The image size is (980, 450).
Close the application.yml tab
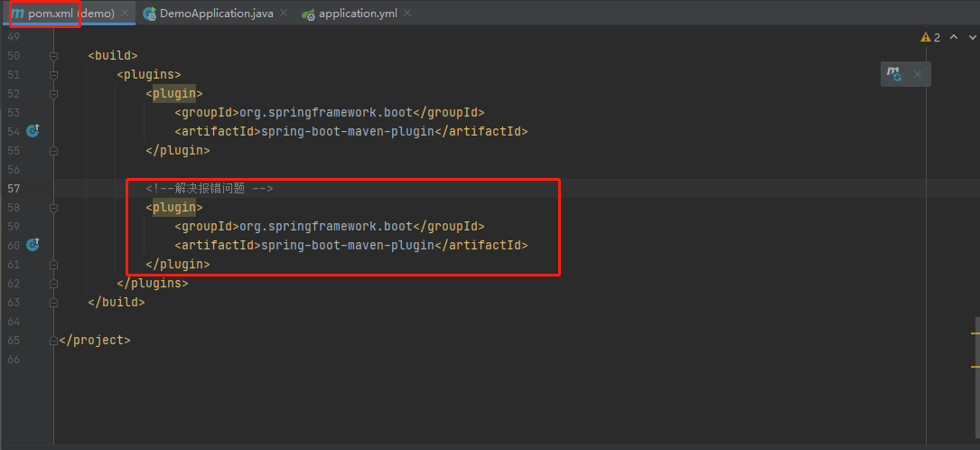(x=407, y=13)
